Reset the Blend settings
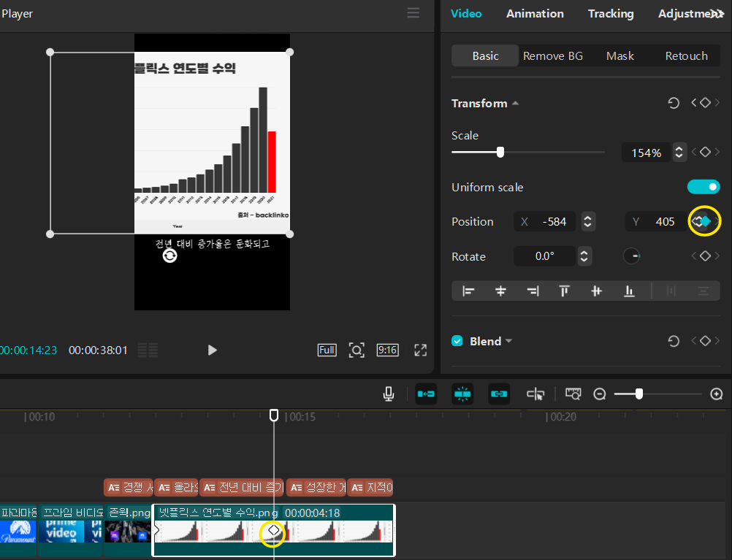 tap(673, 341)
